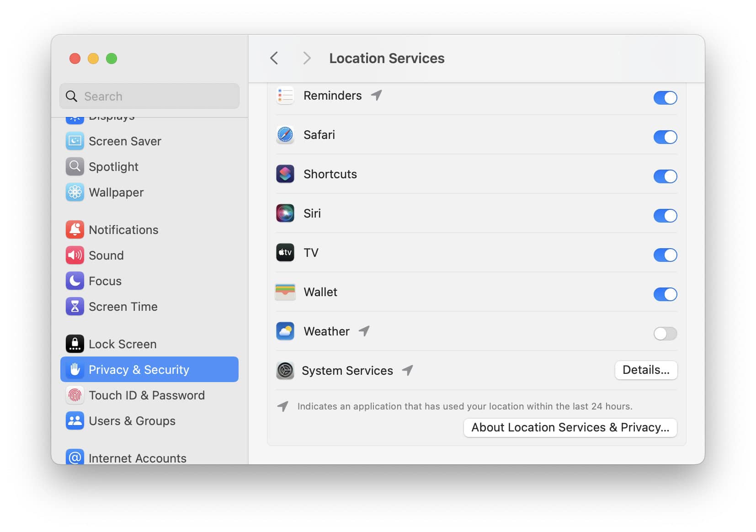Screen dimensions: 756x532
Task: Go forward with the right chevron
Action: tap(307, 58)
